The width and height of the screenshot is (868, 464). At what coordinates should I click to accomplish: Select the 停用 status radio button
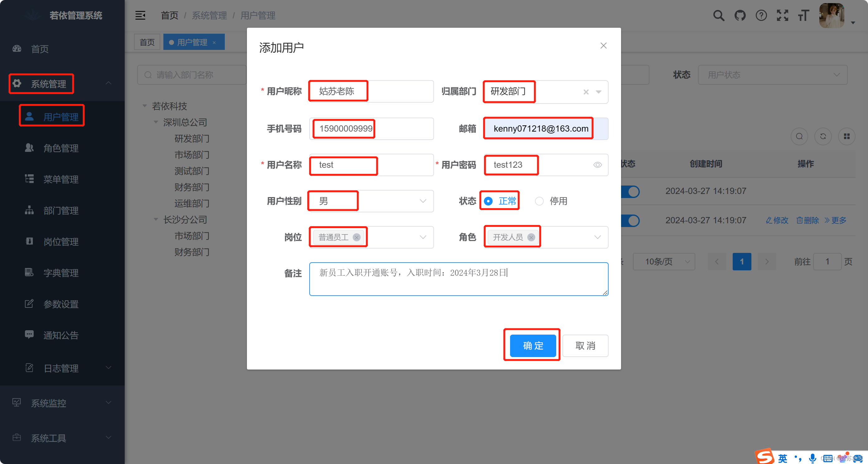coord(539,201)
